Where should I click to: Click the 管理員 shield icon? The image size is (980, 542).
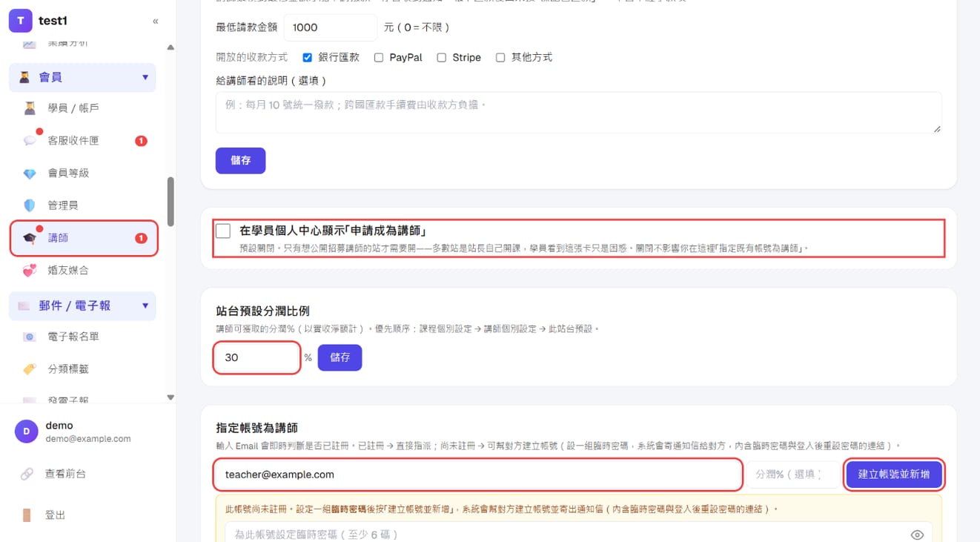[x=30, y=205]
